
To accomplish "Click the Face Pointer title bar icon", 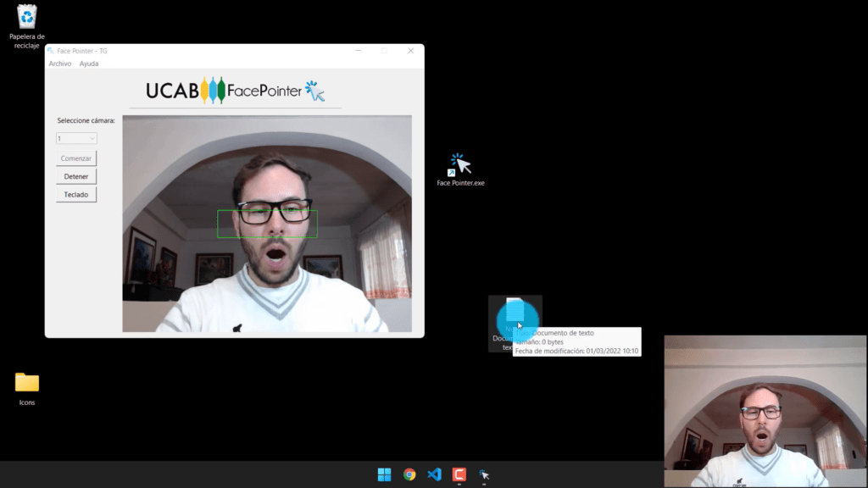I will pyautogui.click(x=51, y=51).
